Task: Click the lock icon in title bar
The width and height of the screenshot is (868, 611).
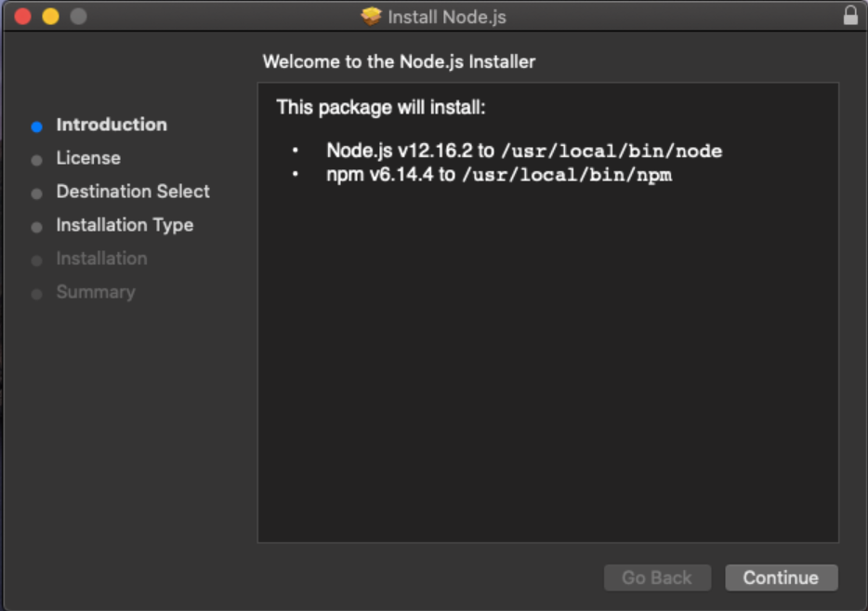Action: point(850,16)
